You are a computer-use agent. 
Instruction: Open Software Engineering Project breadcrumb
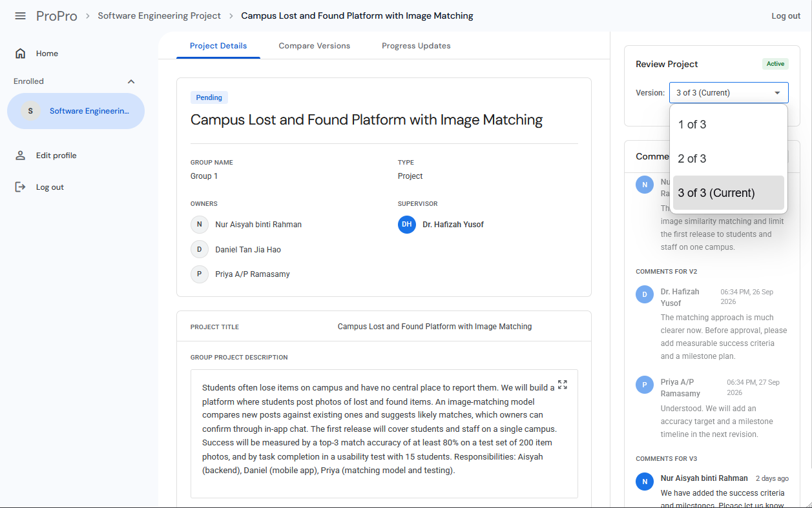[160, 15]
